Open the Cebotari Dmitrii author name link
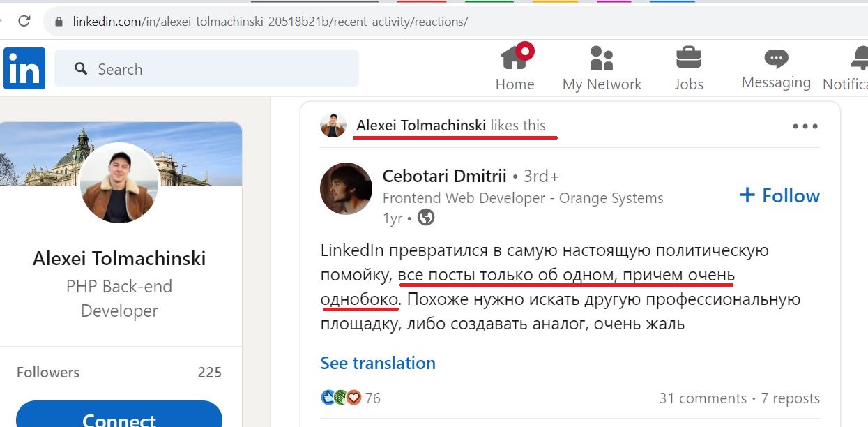Viewport: 868px width, 427px height. pyautogui.click(x=445, y=176)
